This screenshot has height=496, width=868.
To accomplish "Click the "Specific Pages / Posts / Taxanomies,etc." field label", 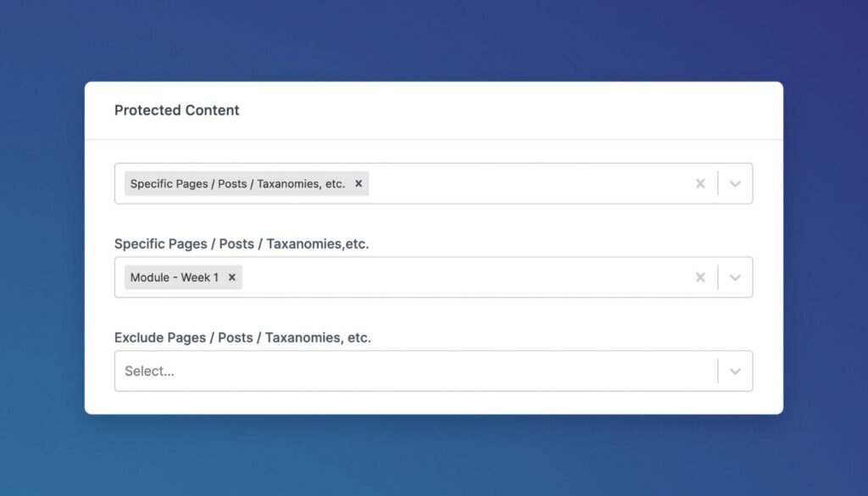I will (242, 244).
